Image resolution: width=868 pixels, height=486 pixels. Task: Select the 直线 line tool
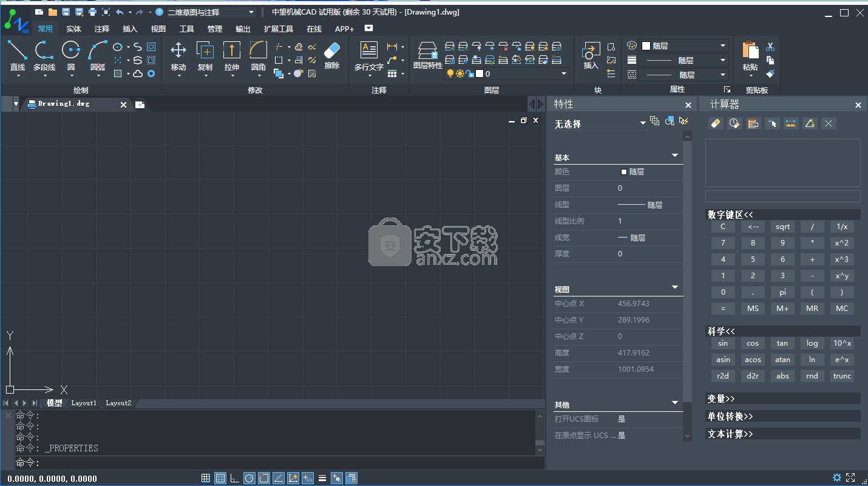point(17,56)
